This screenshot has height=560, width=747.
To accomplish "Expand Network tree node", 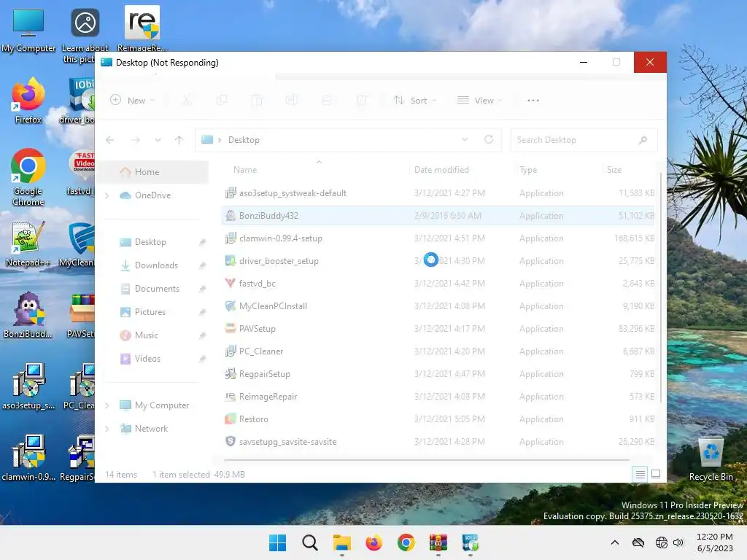I will tap(107, 429).
